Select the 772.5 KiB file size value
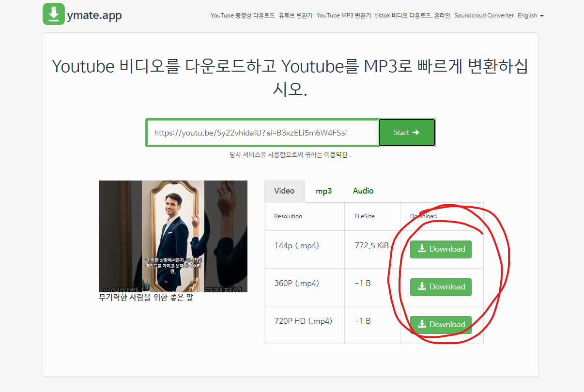The height and width of the screenshot is (392, 584). [x=371, y=245]
